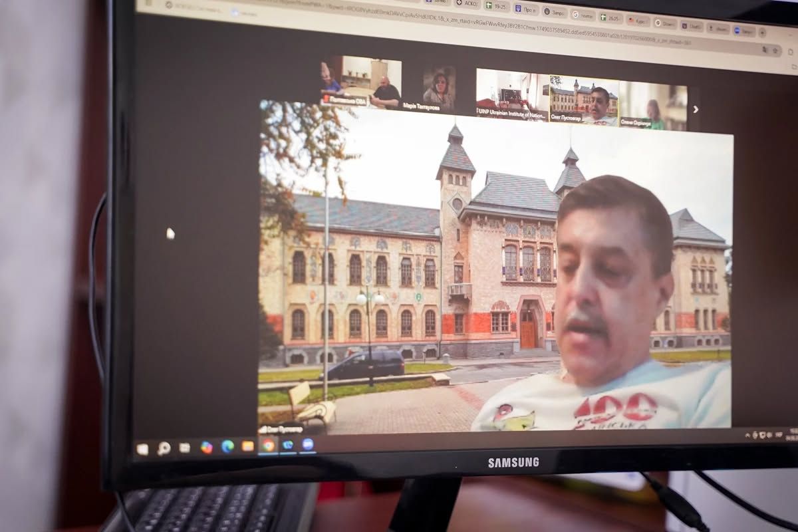The height and width of the screenshot is (532, 798).
Task: Switch to the 'Про в' browser tab
Action: click(x=526, y=8)
